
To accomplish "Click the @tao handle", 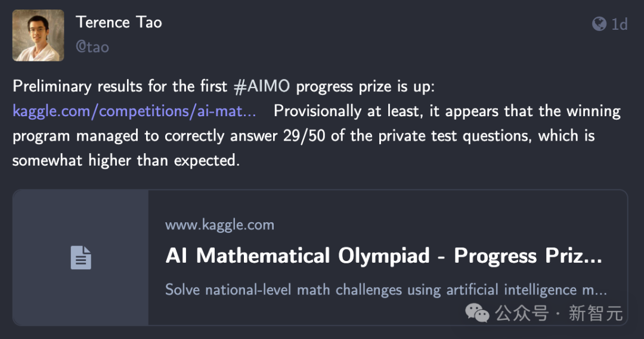I will [x=92, y=47].
